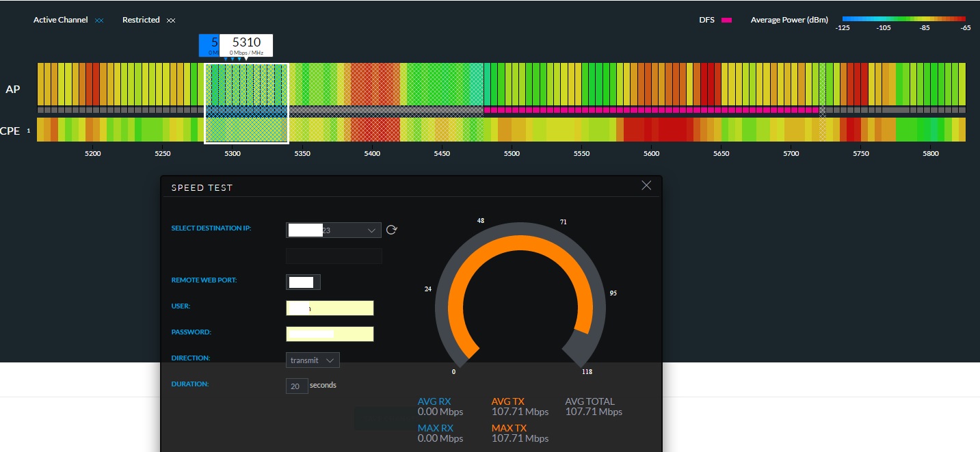This screenshot has height=452, width=980.
Task: Click the Average Power color gradient legend
Action: point(903,19)
